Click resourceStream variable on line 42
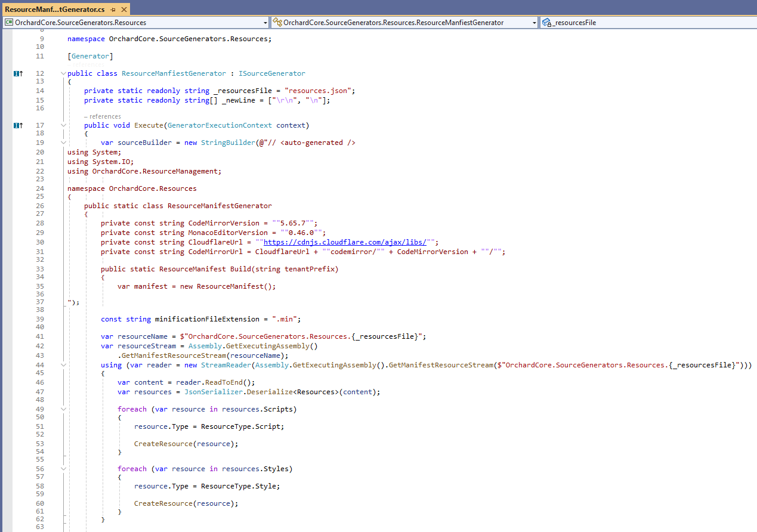The image size is (757, 532). (x=147, y=346)
